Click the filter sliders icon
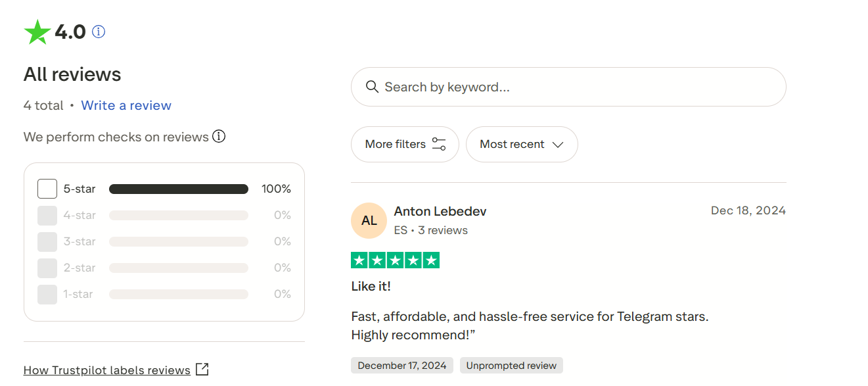The image size is (868, 386). [x=439, y=144]
